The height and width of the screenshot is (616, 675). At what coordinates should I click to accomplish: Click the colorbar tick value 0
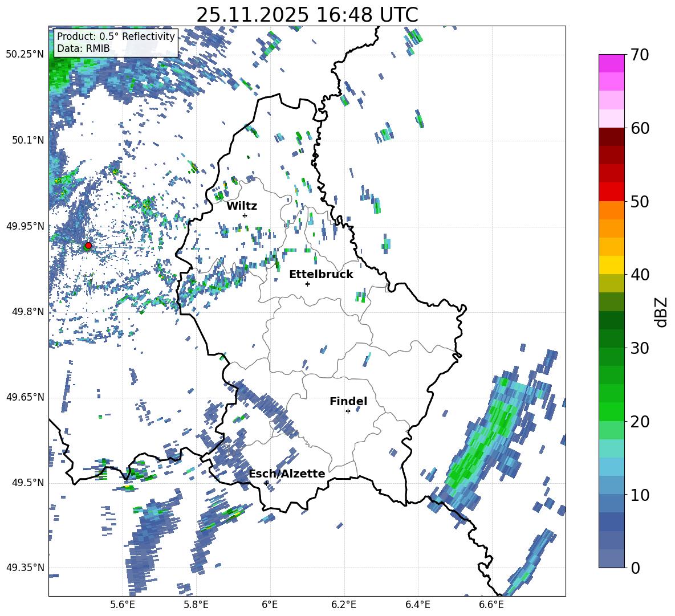635,568
